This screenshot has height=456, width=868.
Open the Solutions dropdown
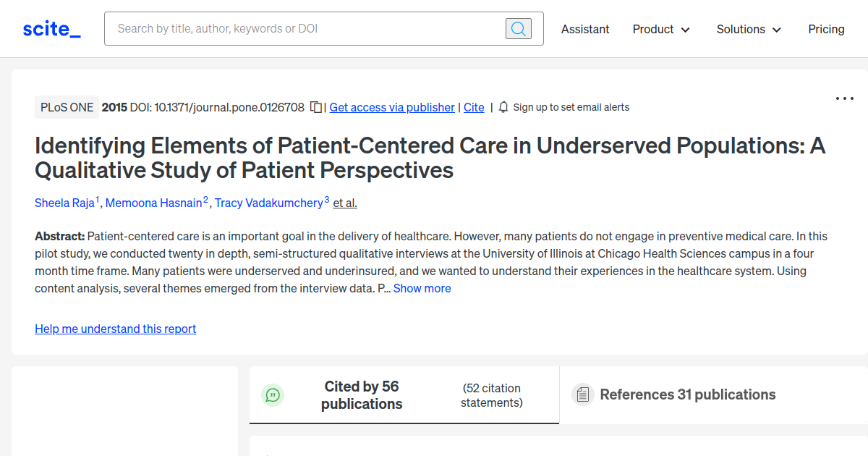tap(748, 29)
